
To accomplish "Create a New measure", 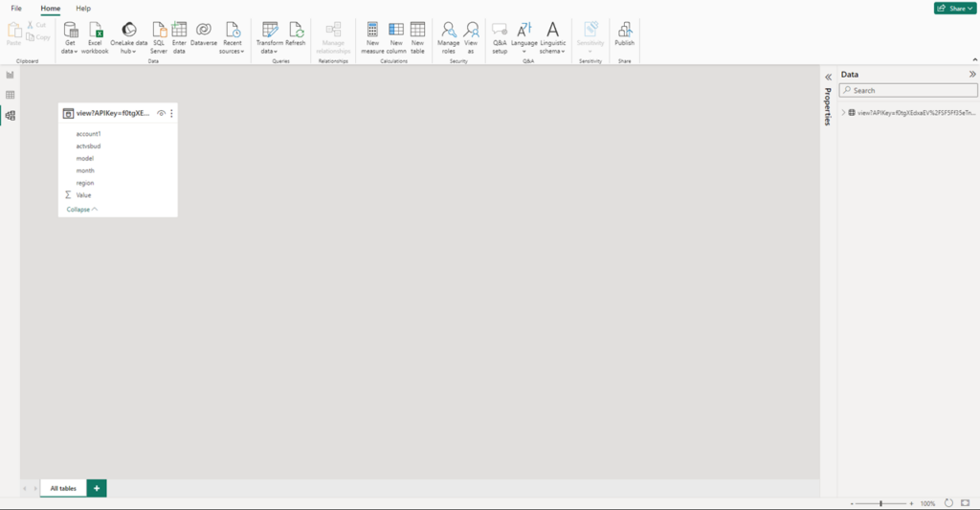I will (x=372, y=38).
